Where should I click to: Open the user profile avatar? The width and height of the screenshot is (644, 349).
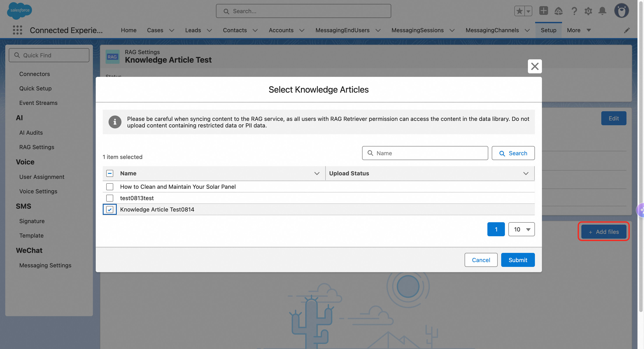621,11
